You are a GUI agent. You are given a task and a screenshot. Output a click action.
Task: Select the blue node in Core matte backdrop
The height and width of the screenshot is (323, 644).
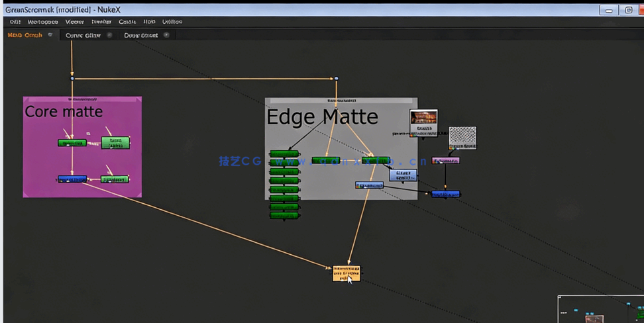72,179
